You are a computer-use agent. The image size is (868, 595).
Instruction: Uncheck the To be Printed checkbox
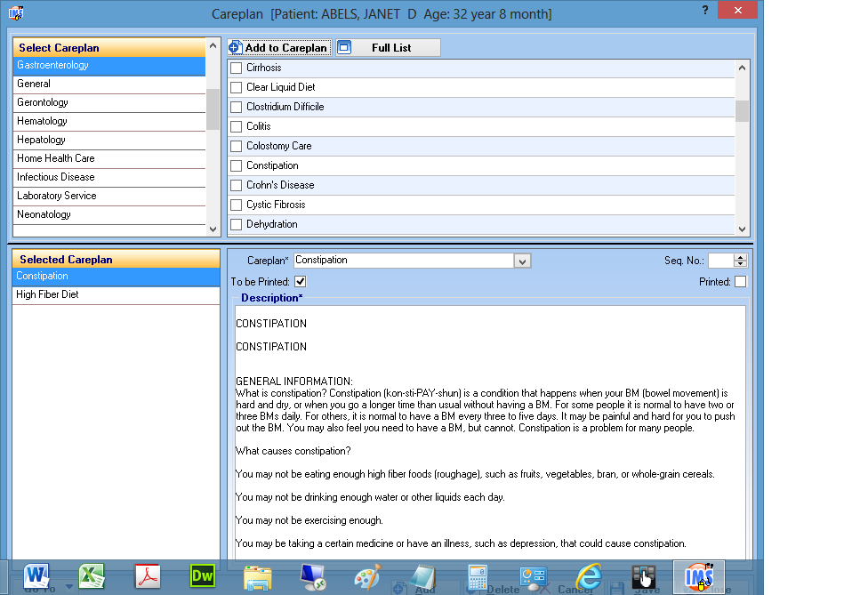pyautogui.click(x=301, y=282)
